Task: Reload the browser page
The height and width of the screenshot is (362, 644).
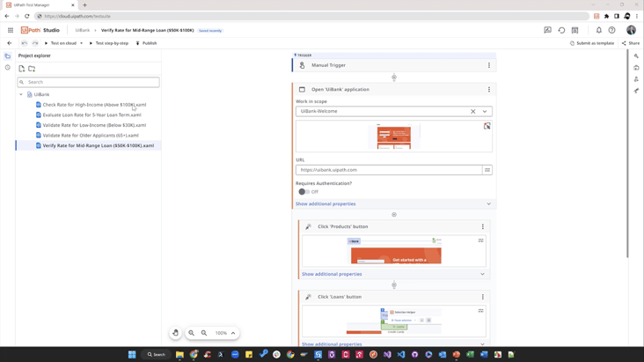Action: pos(27,16)
